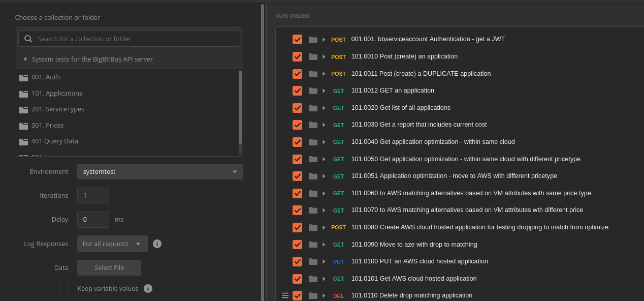The width and height of the screenshot is (644, 301).
Task: Click folder icon on 101.0011 DUPLICATE application row
Action: pos(313,73)
